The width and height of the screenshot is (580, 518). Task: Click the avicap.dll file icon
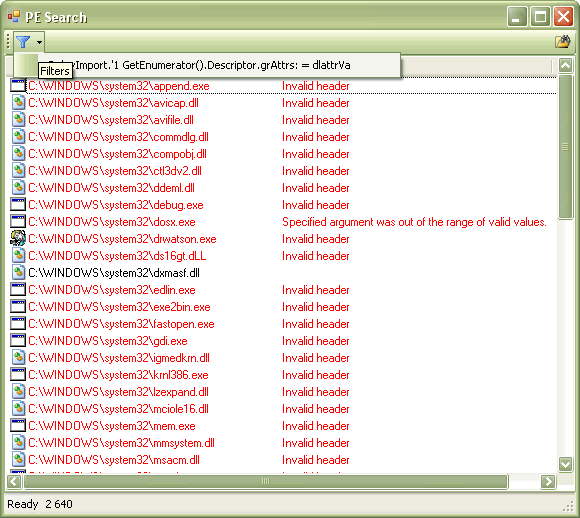[x=18, y=103]
